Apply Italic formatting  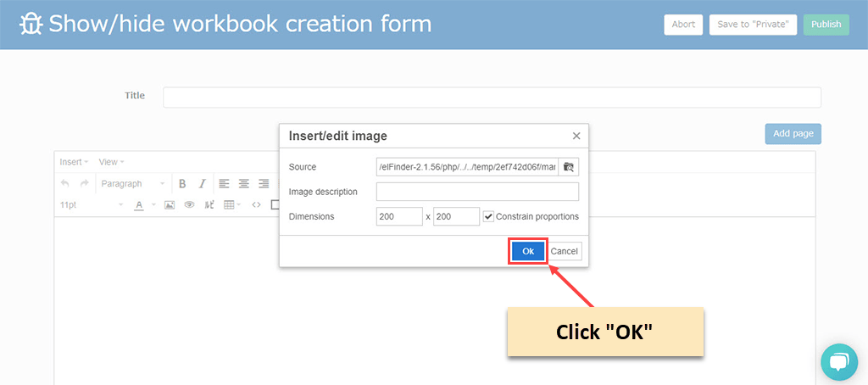202,183
